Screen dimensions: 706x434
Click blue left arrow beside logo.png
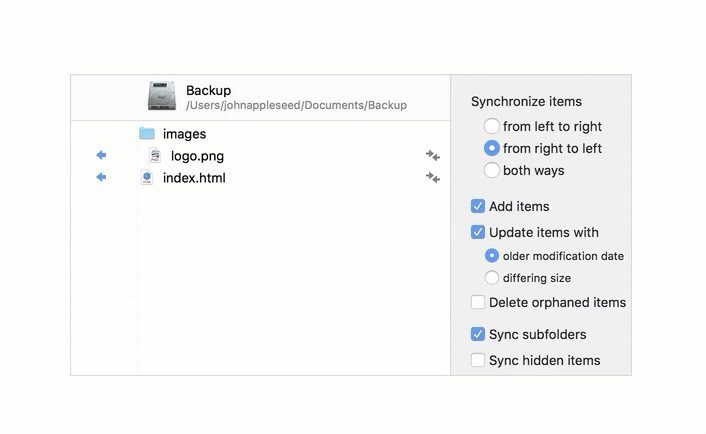point(101,155)
